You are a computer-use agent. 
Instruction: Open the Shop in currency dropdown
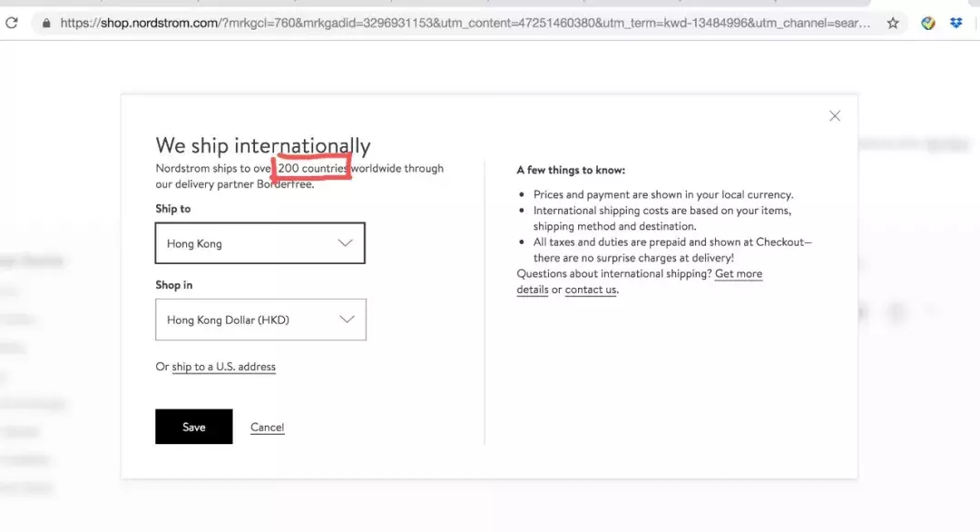[x=260, y=320]
